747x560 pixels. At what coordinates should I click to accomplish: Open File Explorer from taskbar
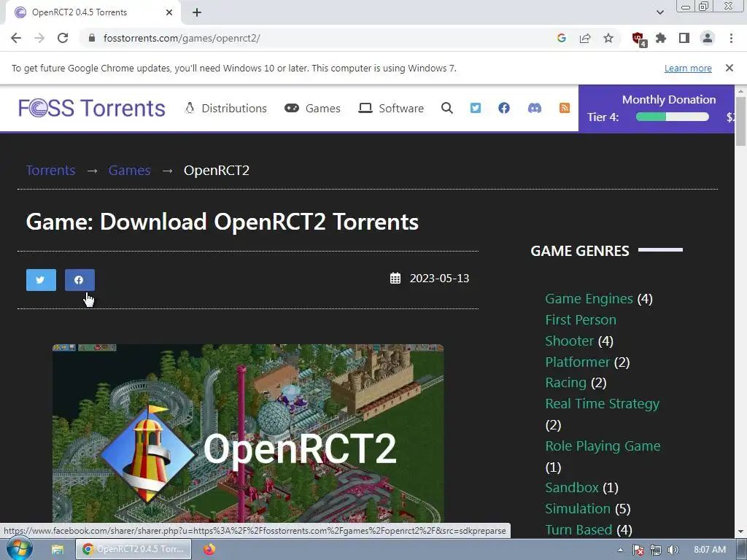[x=58, y=550]
